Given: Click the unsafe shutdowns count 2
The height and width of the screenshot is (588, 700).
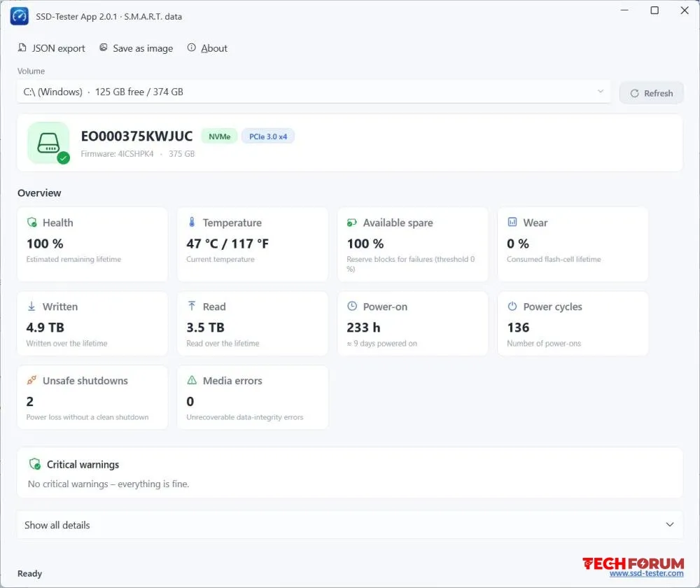Looking at the screenshot, I should point(30,401).
